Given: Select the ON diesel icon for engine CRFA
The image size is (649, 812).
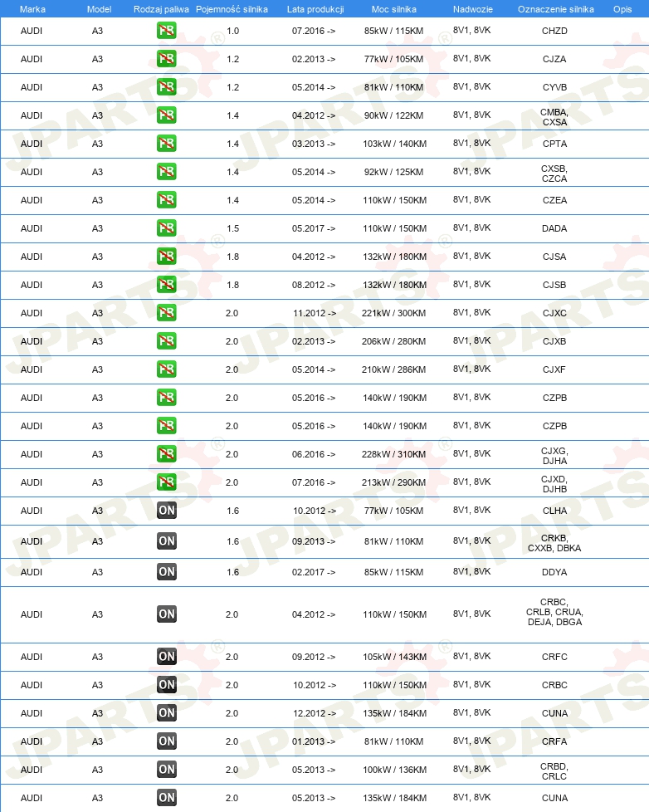Looking at the screenshot, I should (x=167, y=741).
